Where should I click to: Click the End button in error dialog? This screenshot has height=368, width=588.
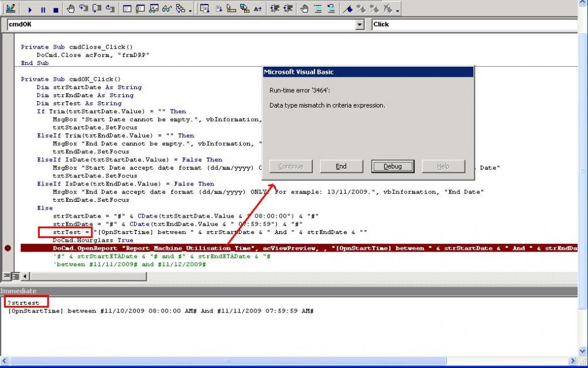(341, 166)
